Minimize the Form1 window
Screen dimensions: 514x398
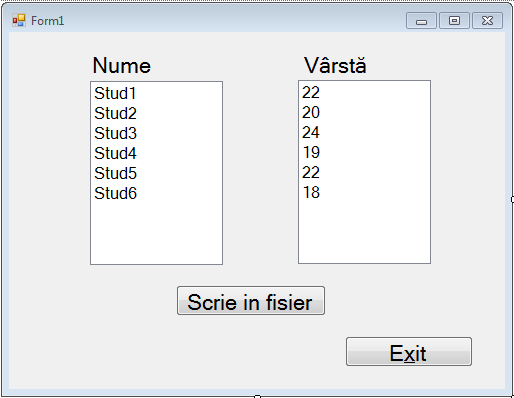coord(421,21)
